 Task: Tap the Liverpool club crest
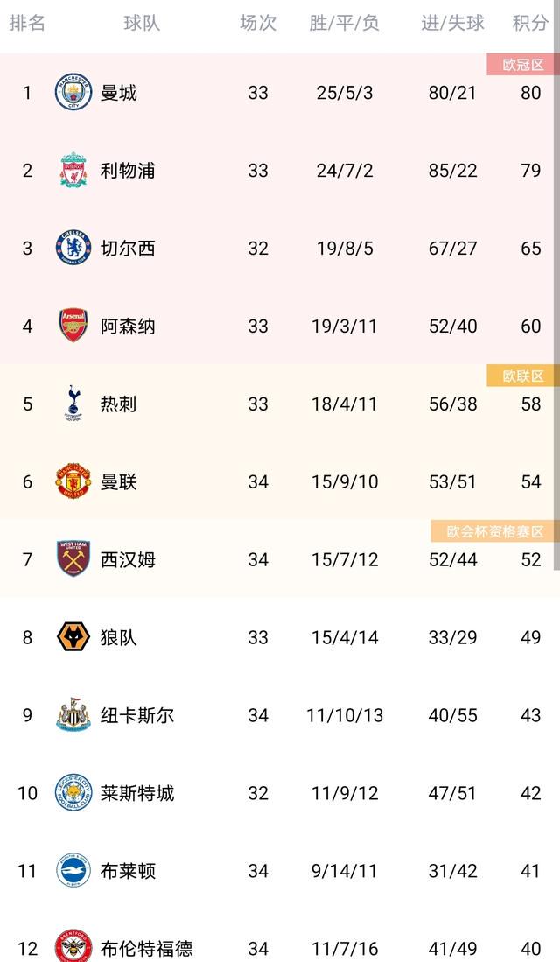pos(73,170)
